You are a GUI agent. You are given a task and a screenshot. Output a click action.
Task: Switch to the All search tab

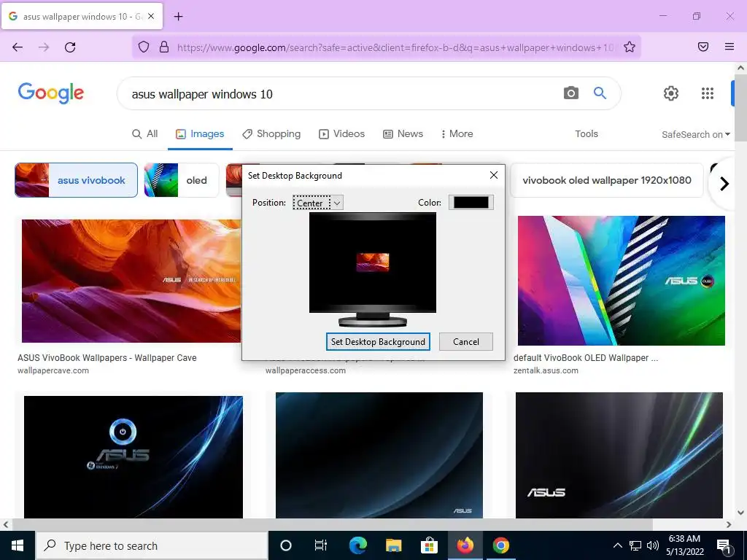click(145, 134)
